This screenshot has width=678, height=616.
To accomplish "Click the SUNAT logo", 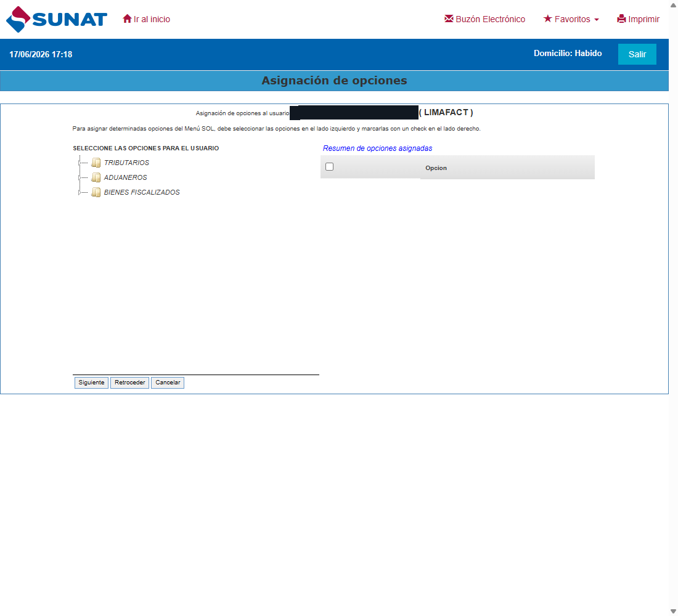I will (57, 20).
